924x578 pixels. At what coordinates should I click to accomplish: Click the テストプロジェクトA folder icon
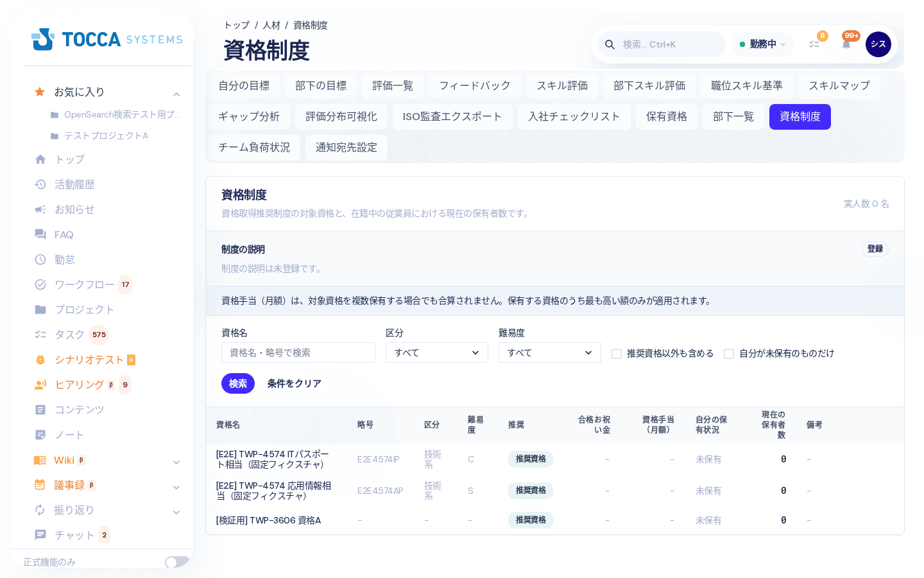click(55, 136)
